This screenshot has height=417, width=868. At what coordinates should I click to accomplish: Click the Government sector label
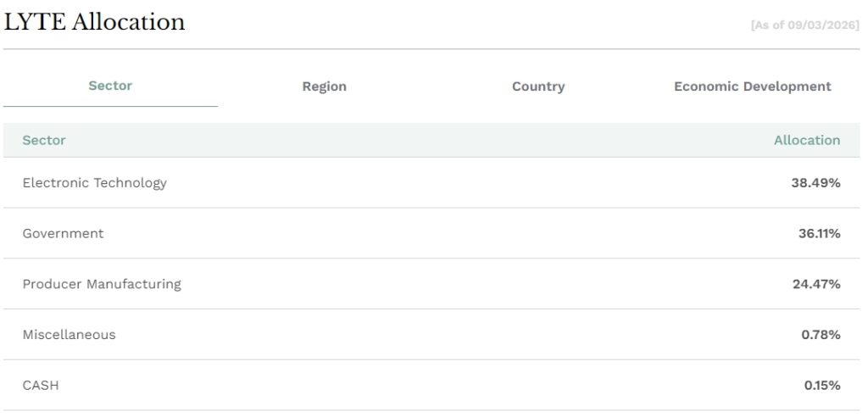63,233
